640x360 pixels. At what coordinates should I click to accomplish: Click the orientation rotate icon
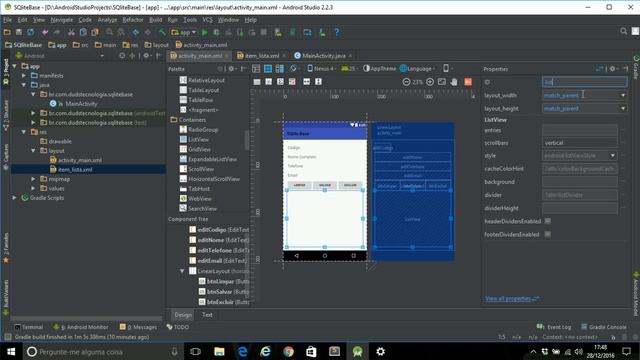293,69
